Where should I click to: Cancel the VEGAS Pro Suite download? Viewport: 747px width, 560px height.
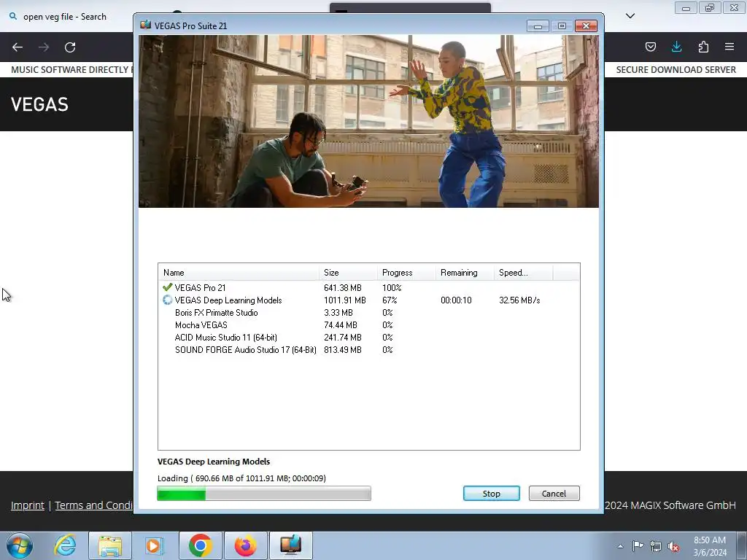(554, 494)
